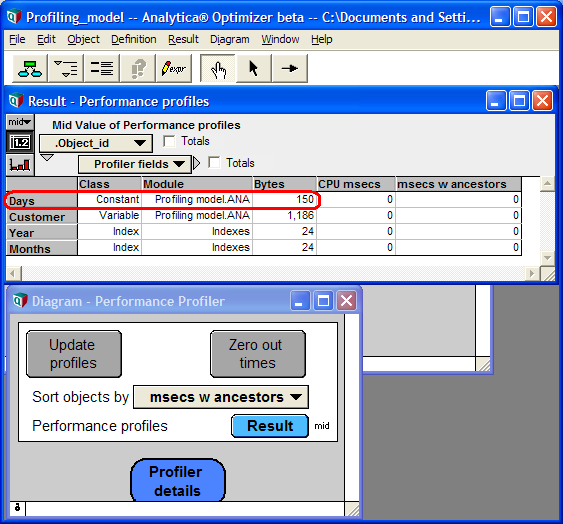Open the mid uncertainty view dropdown
The width and height of the screenshot is (563, 524).
click(20, 122)
